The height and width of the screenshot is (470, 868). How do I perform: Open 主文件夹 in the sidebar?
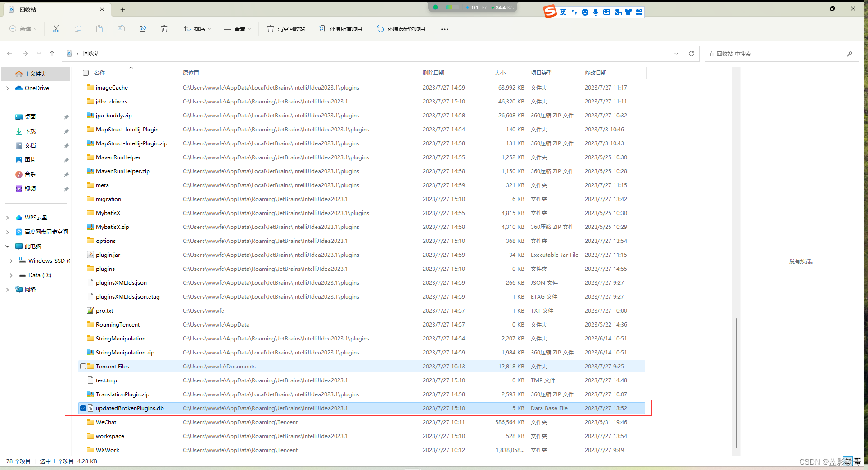point(36,74)
